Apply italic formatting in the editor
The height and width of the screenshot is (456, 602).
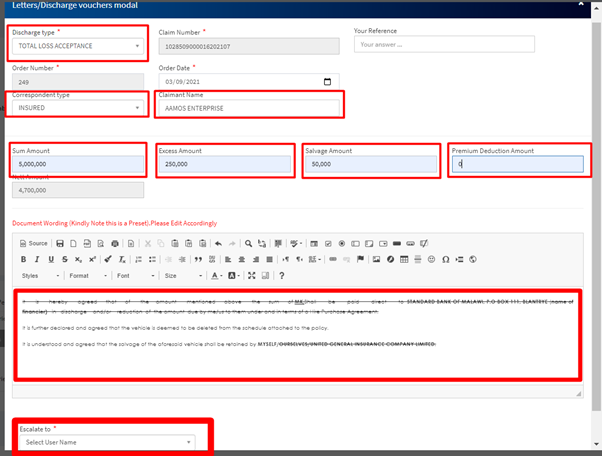coord(36,259)
